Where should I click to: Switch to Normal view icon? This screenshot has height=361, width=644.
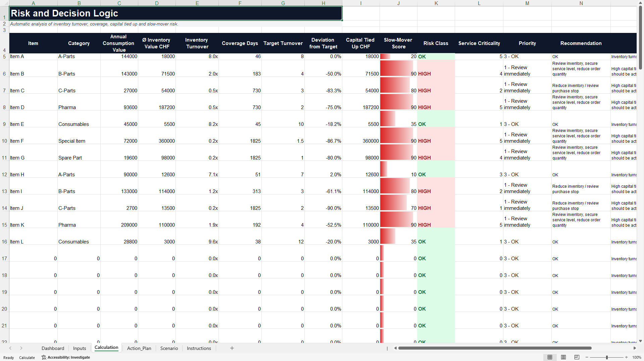tap(550, 357)
